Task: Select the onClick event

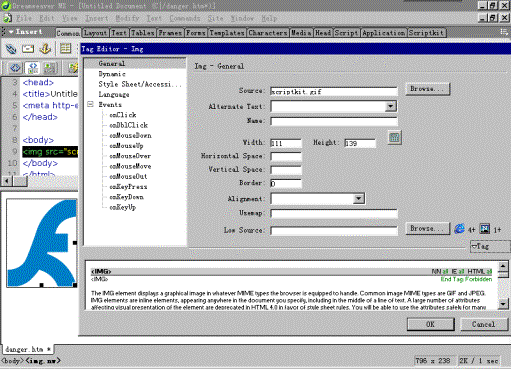Action: 123,115
